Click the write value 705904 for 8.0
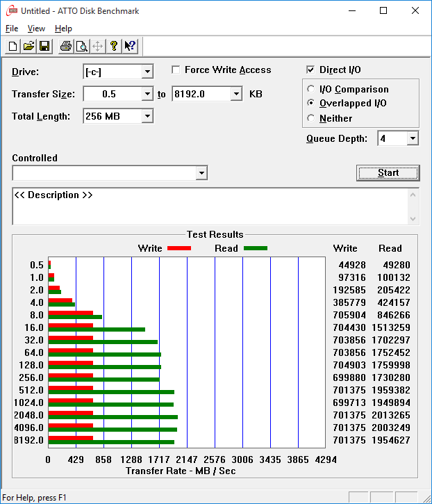This screenshot has height=504, width=432. 349,315
